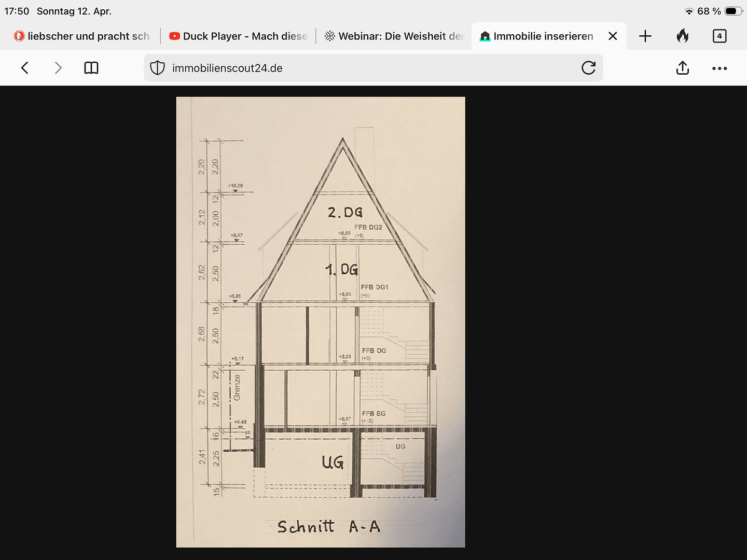
Task: Navigate back to the previous page
Action: click(24, 67)
